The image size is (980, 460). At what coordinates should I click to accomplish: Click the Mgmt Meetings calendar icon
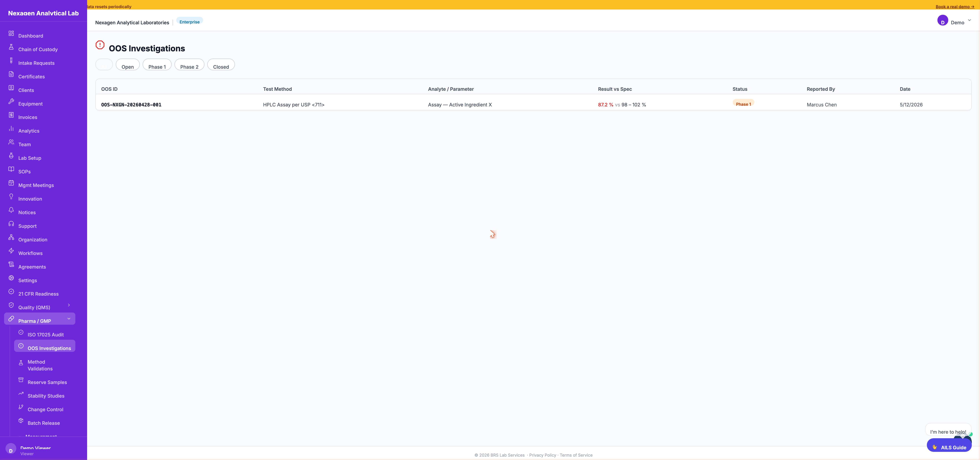(11, 183)
